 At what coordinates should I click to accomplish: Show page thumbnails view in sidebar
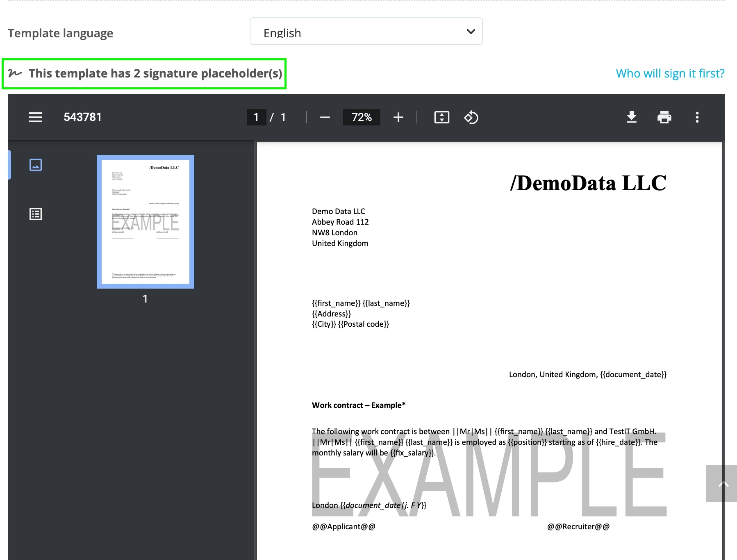coord(36,165)
